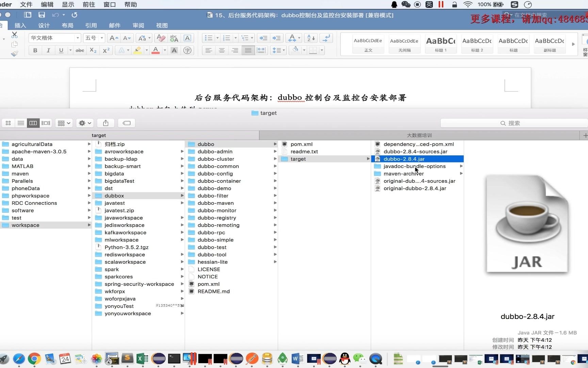Viewport: 588px width, 368px height.
Task: Switch to Finder tab 大数据培训
Action: click(419, 135)
